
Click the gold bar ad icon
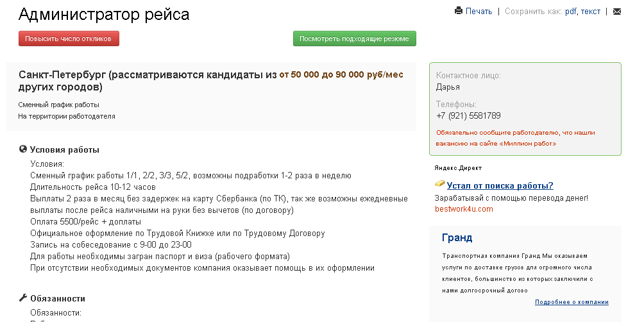click(x=439, y=183)
